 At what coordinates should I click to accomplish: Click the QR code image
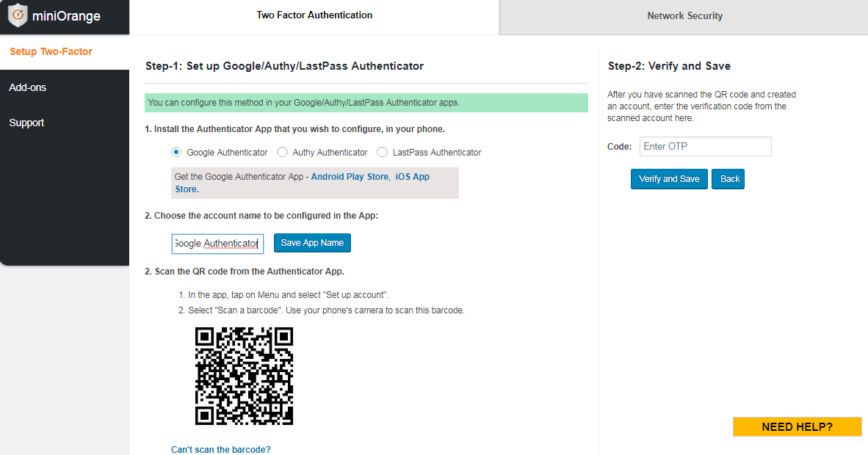(x=244, y=376)
